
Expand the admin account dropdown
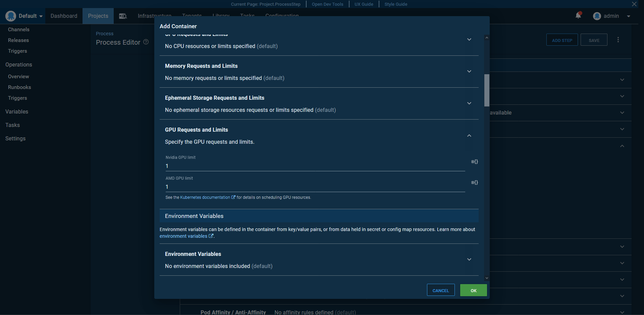[629, 16]
